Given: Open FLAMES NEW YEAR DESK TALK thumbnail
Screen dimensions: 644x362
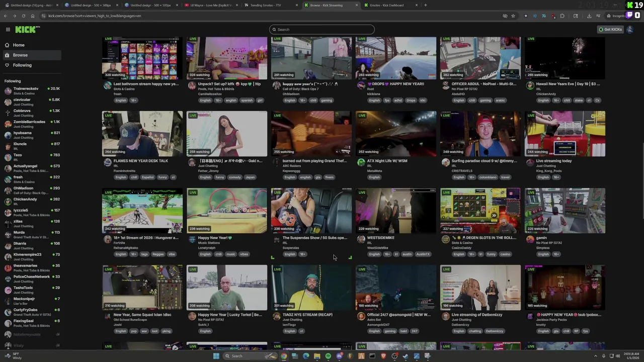Looking at the screenshot, I should [142, 134].
